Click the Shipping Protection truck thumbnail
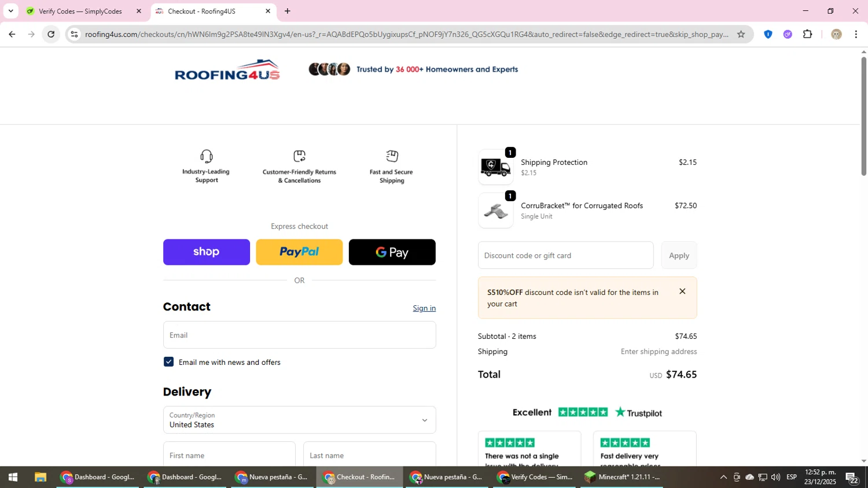868x488 pixels. click(495, 168)
